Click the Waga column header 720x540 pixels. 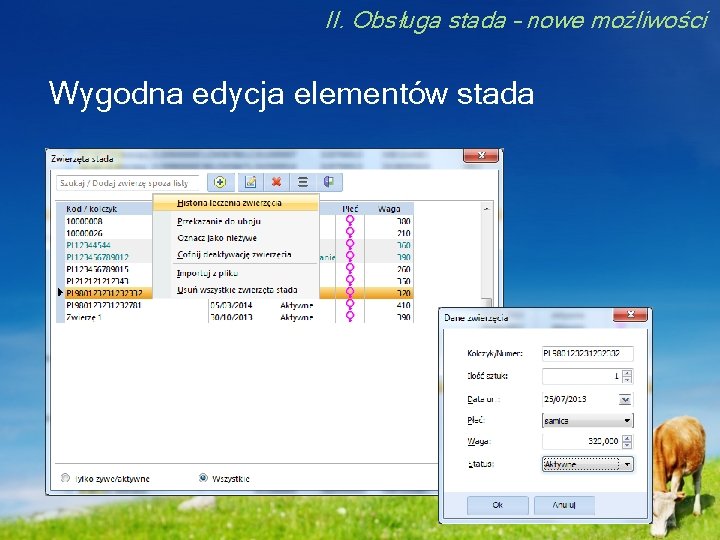(x=389, y=209)
